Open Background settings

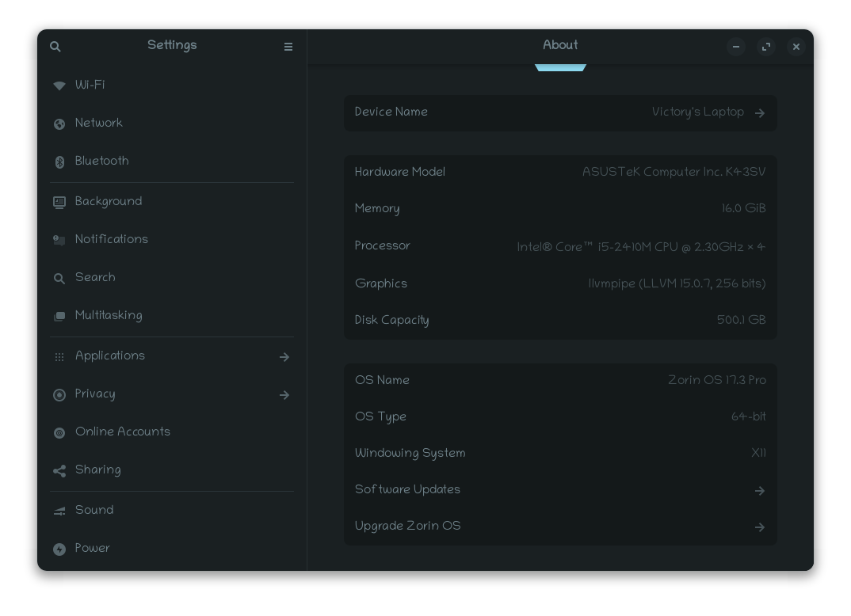coord(171,202)
